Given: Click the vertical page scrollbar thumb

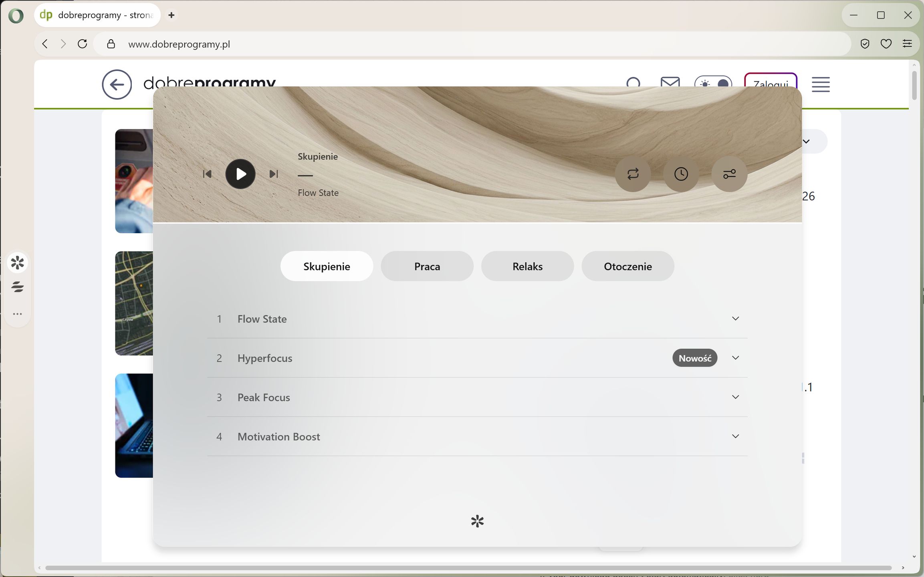Looking at the screenshot, I should (x=914, y=85).
